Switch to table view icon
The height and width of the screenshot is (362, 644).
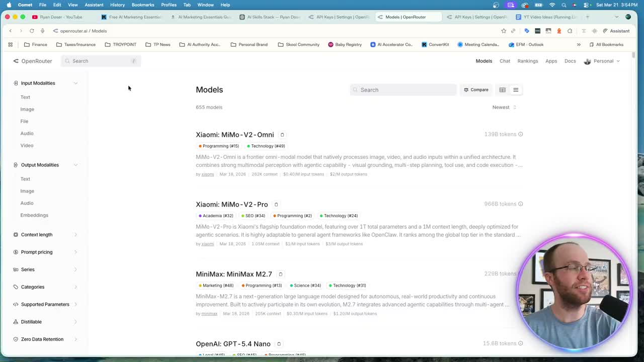[502, 89]
